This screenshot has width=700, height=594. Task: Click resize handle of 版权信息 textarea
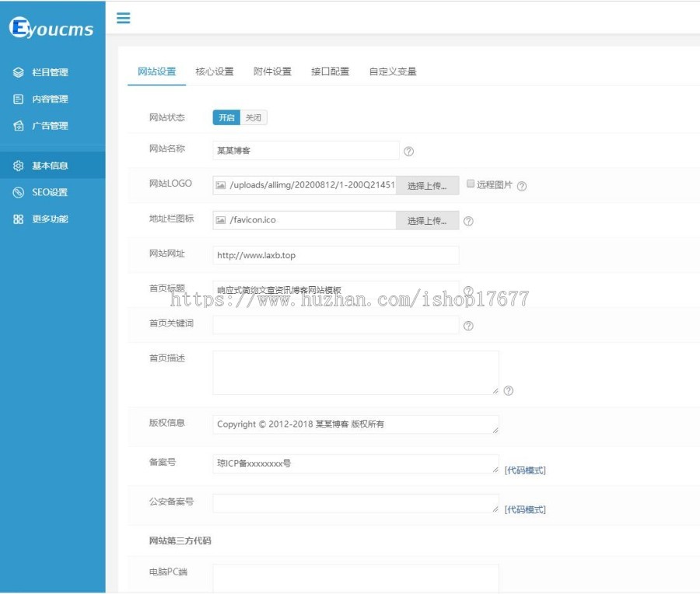495,430
